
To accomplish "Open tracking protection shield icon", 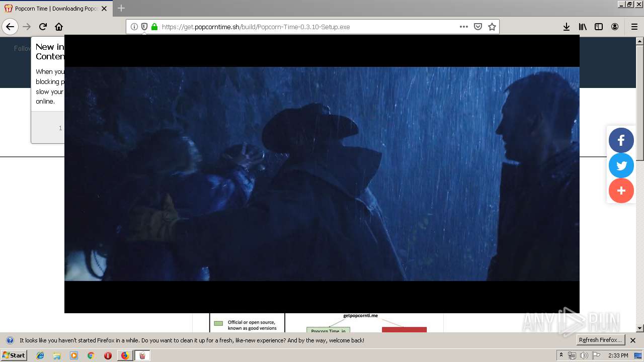I will click(x=144, y=27).
